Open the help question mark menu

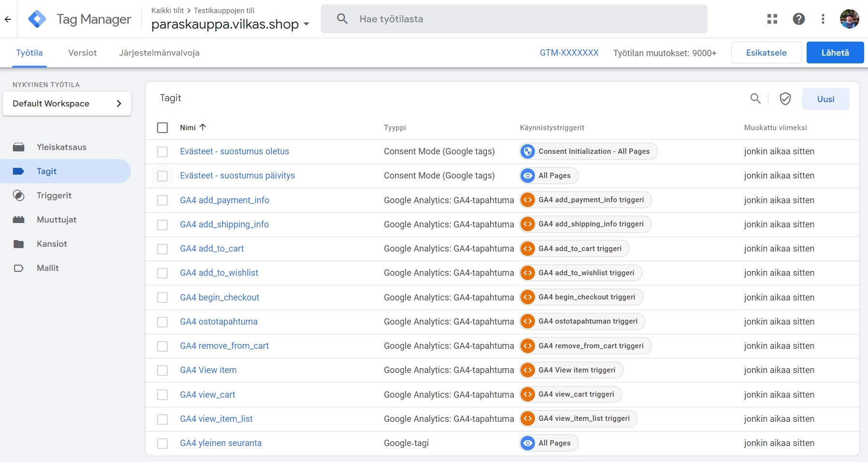(799, 19)
